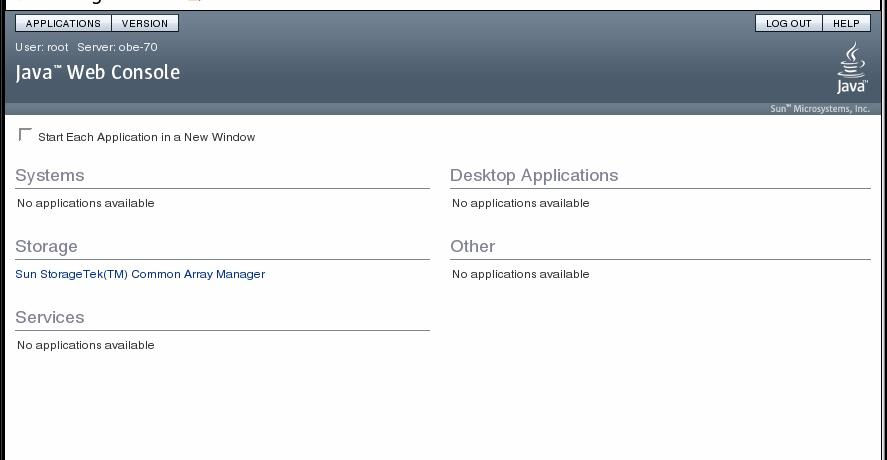Select the Desktop Applications heading
This screenshot has height=460, width=887.
(x=534, y=175)
